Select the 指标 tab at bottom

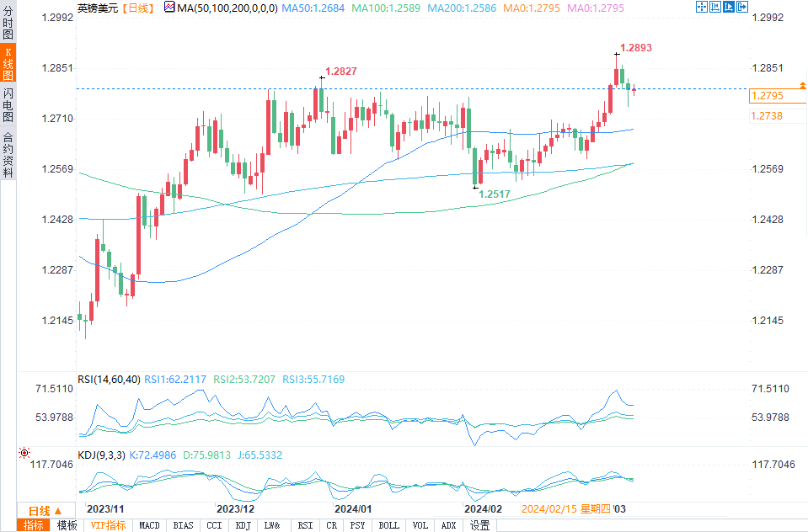34,525
